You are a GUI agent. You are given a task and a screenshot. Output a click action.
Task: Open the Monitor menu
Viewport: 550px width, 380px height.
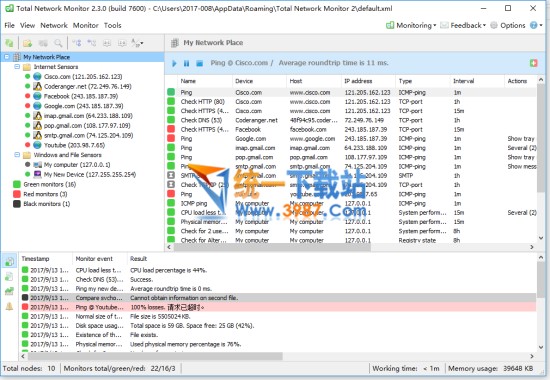pos(86,25)
